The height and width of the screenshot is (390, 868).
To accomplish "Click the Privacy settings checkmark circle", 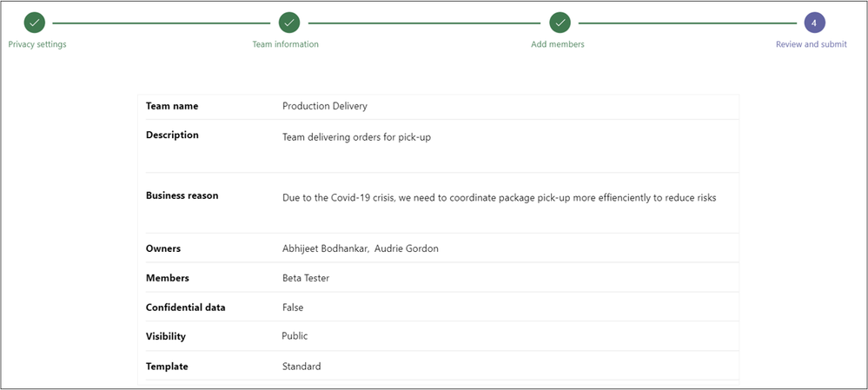I will pos(35,23).
